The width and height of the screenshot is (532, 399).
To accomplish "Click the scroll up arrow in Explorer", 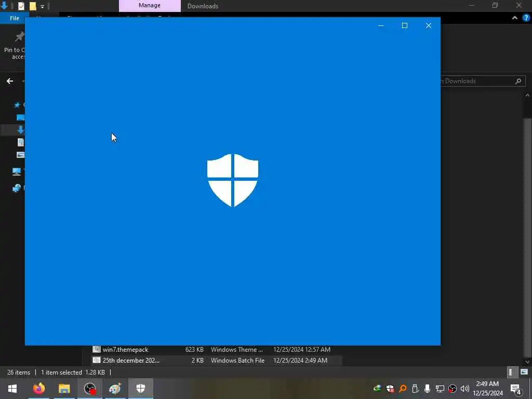I will [528, 96].
